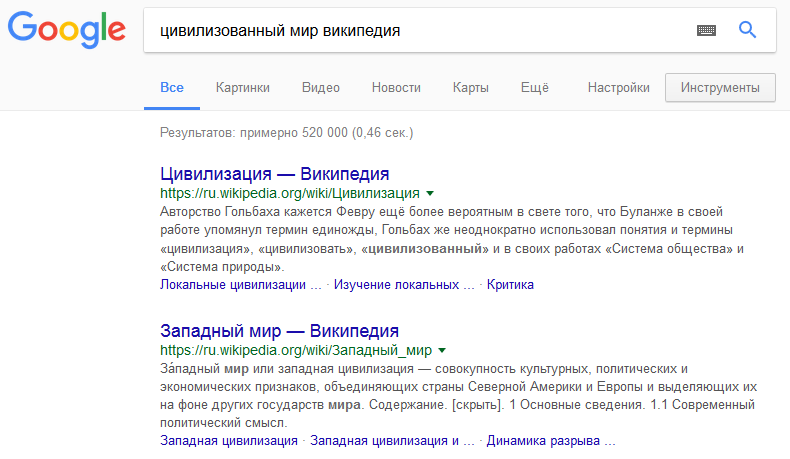Click the Google logo
The image size is (790, 459).
point(67,30)
